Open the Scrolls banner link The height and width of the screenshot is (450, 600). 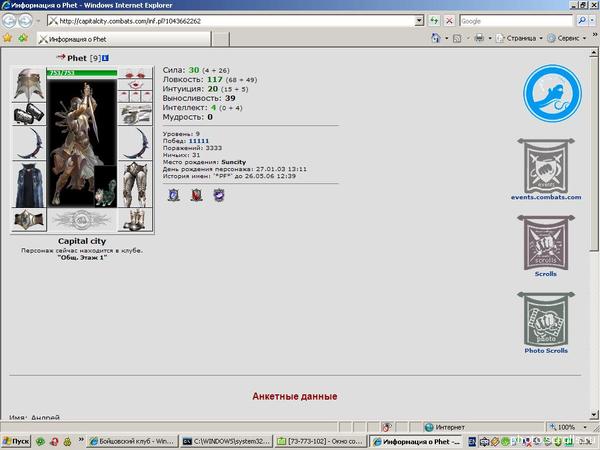pyautogui.click(x=546, y=246)
